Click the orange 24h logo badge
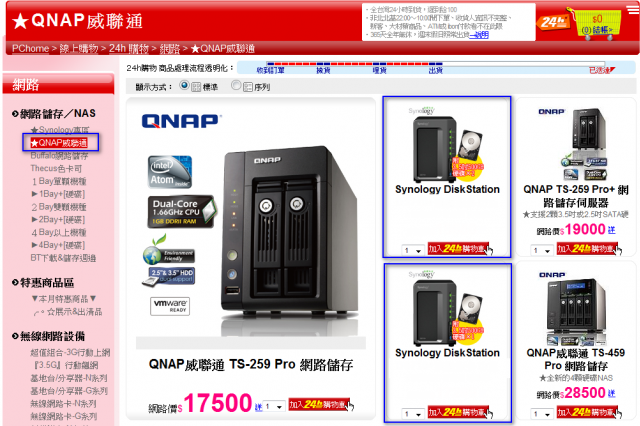The width and height of the screenshot is (640, 426). coord(553,22)
